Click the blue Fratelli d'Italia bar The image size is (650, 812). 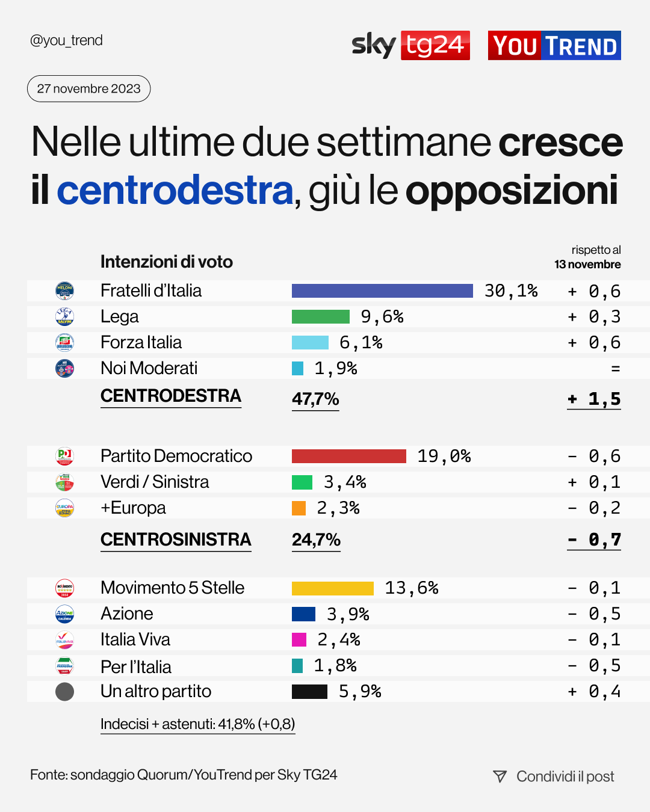382,291
